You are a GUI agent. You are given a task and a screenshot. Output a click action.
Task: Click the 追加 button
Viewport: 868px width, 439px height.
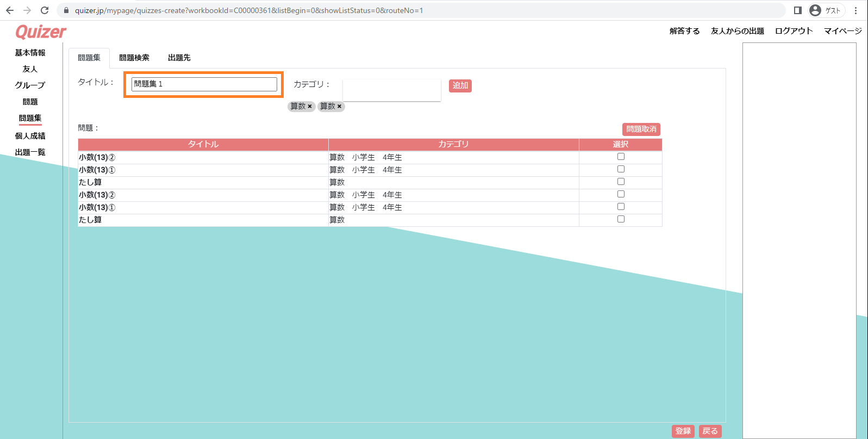coord(460,85)
